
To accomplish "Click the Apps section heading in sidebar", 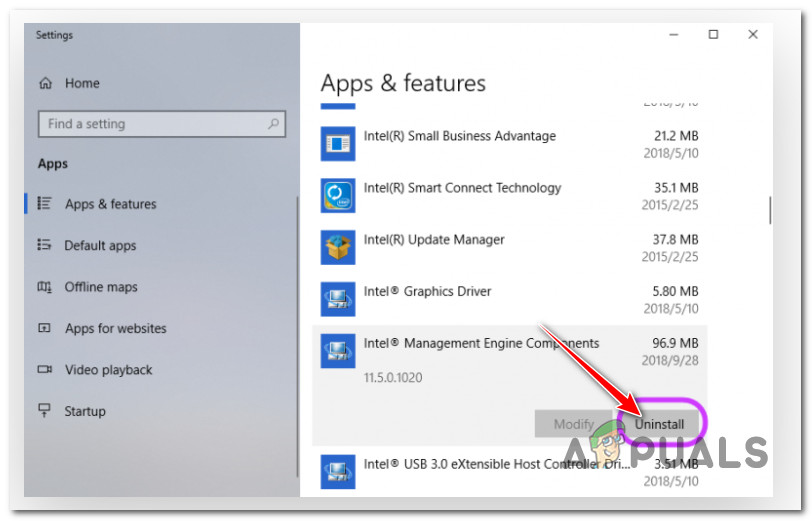I will [x=53, y=164].
